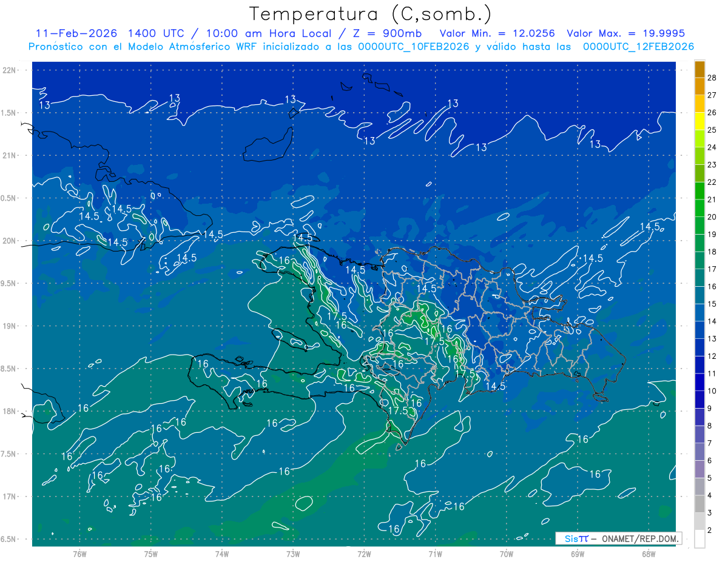Screen dimensions: 728x562
Task: Click the 'Valor Max. = 19.9995' value
Action: click(625, 33)
